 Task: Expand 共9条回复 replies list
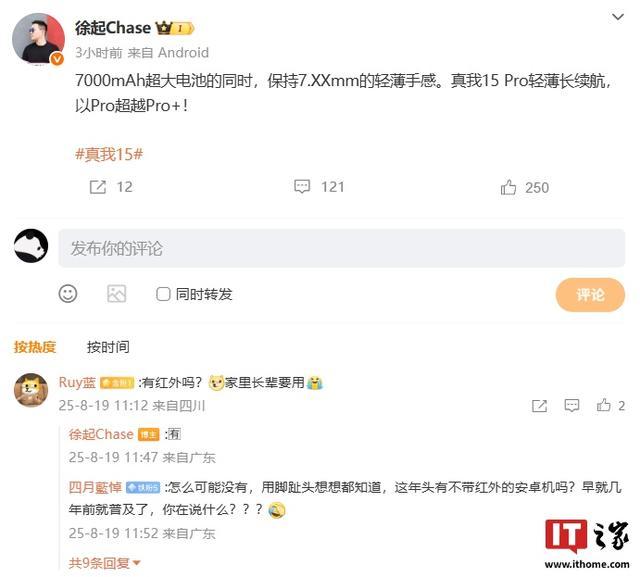[x=104, y=564]
